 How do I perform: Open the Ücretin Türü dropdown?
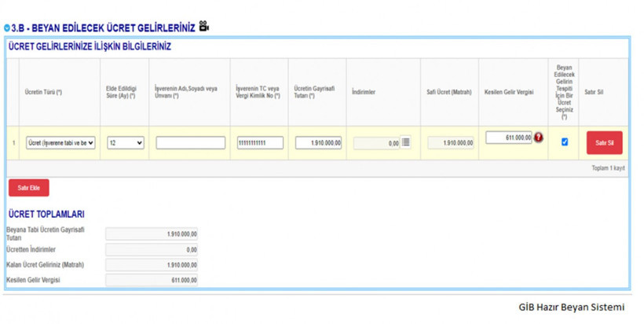[60, 143]
